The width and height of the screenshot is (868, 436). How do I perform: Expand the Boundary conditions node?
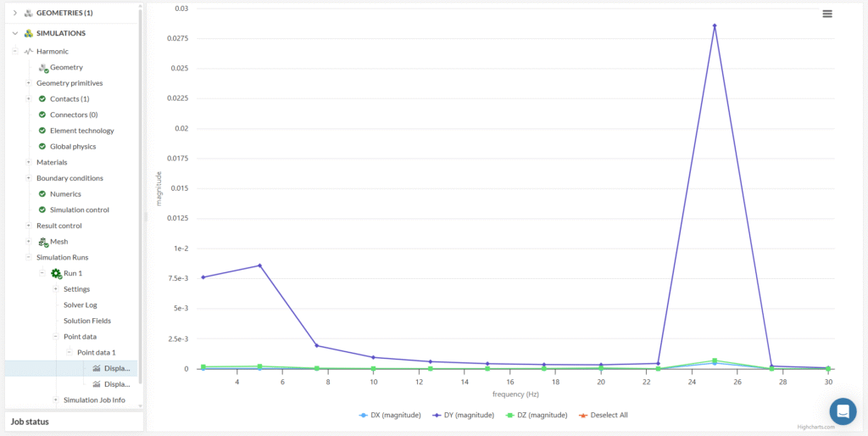coord(28,178)
